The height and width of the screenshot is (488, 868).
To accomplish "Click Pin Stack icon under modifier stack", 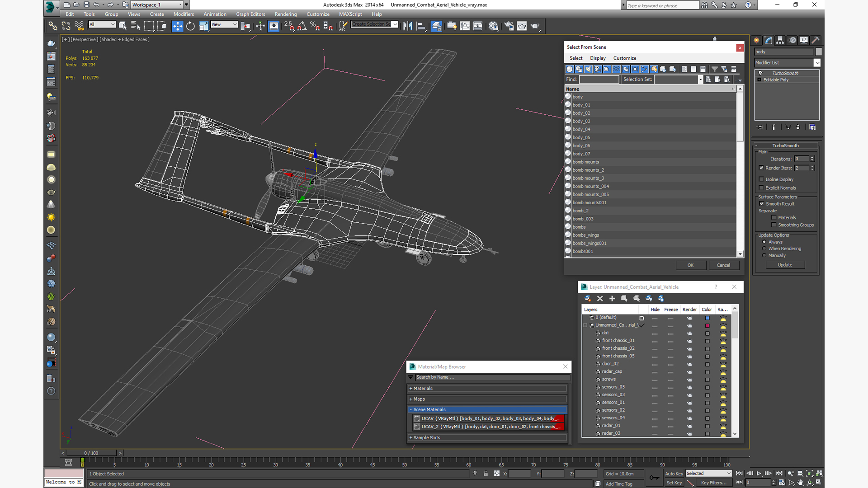I will 759,127.
